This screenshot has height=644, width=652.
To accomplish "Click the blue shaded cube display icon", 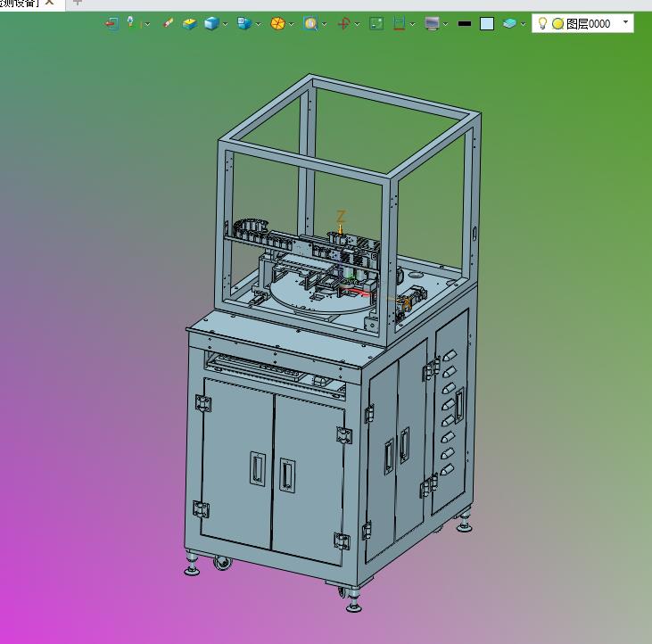I will (211, 23).
